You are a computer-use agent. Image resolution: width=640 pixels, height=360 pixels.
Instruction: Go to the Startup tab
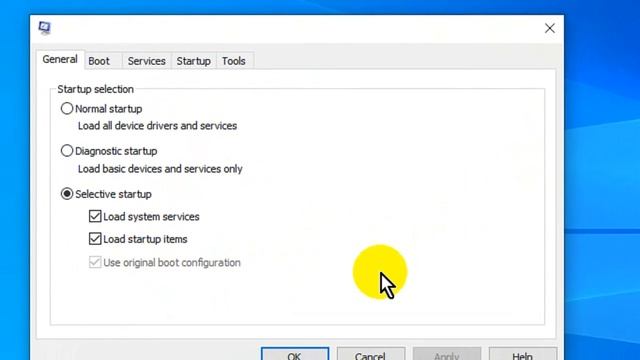pyautogui.click(x=193, y=61)
